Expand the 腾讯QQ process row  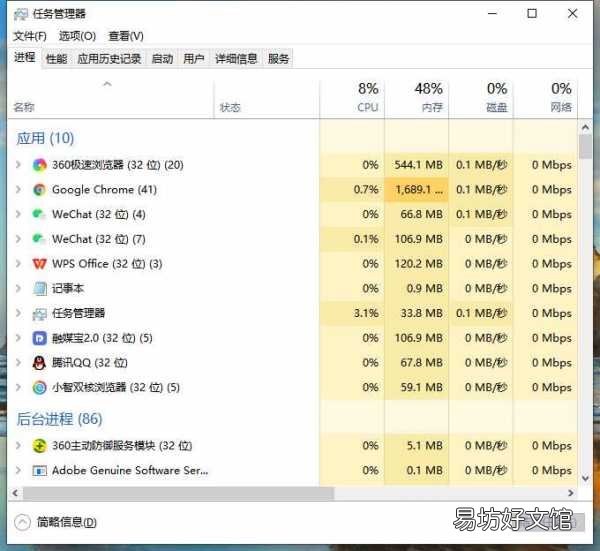[x=18, y=363]
